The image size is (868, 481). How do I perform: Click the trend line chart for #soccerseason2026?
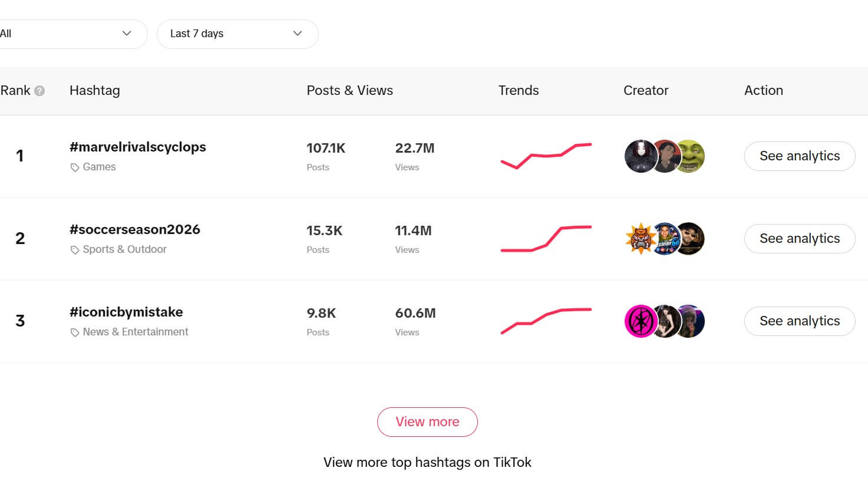[x=546, y=239]
